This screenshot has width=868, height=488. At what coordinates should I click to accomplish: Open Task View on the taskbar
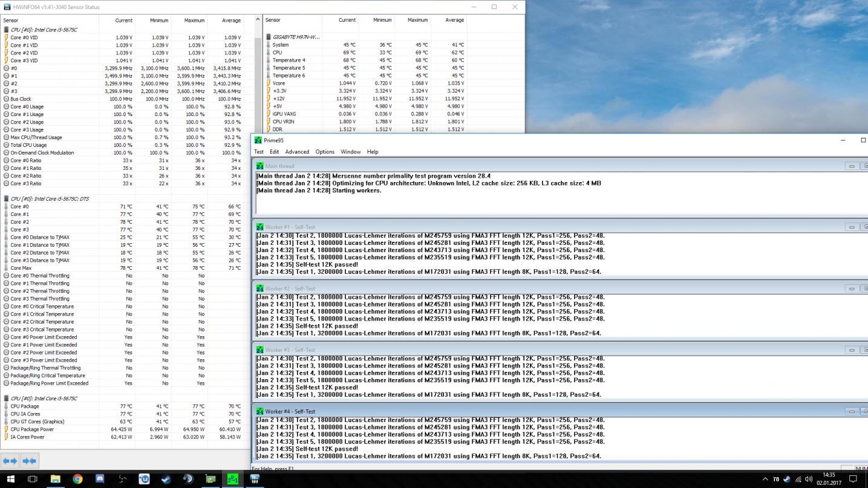tap(33, 479)
